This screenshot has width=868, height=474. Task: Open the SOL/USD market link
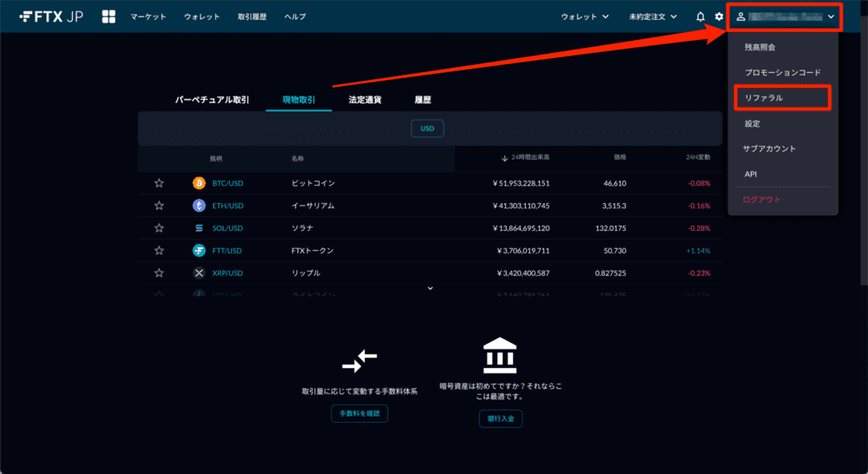point(227,228)
